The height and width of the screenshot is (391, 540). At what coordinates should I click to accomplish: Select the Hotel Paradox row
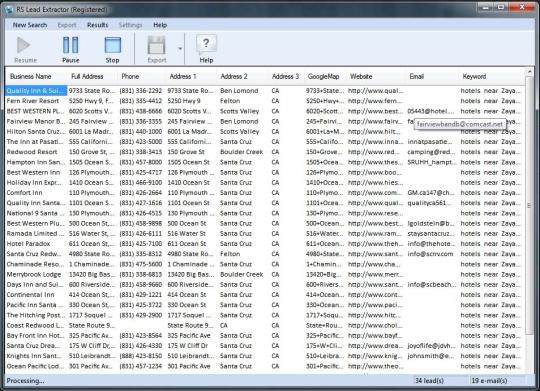pyautogui.click(x=265, y=244)
